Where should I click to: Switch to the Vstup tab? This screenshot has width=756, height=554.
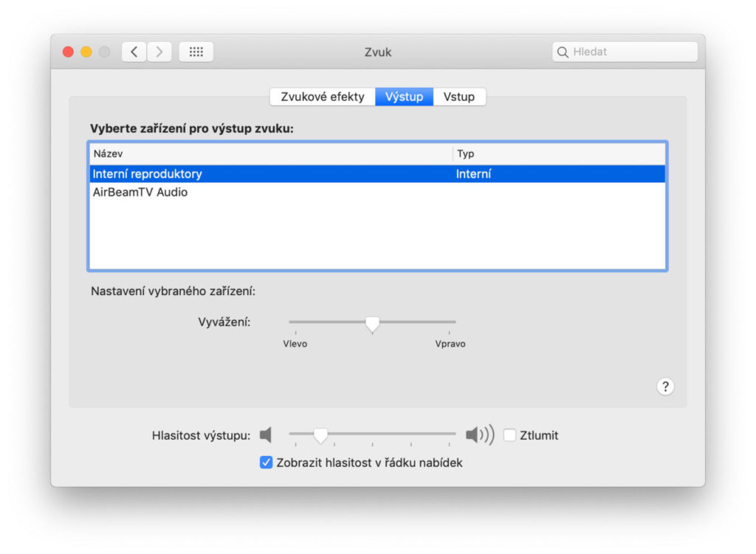click(459, 97)
